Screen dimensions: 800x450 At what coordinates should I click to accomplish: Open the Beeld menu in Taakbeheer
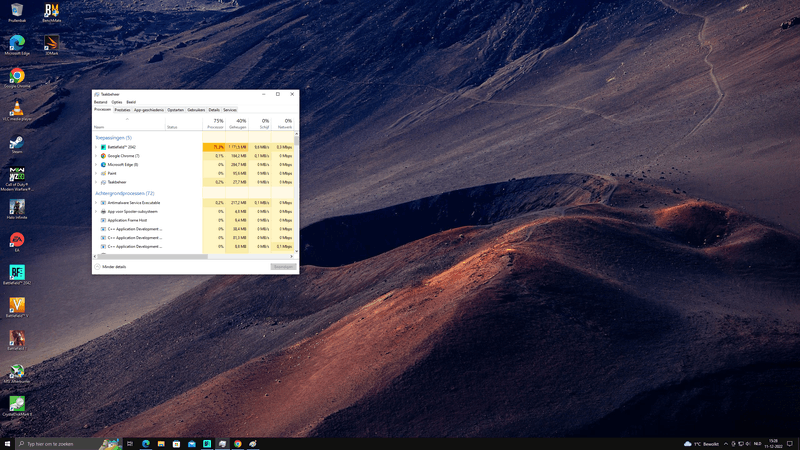pos(131,102)
